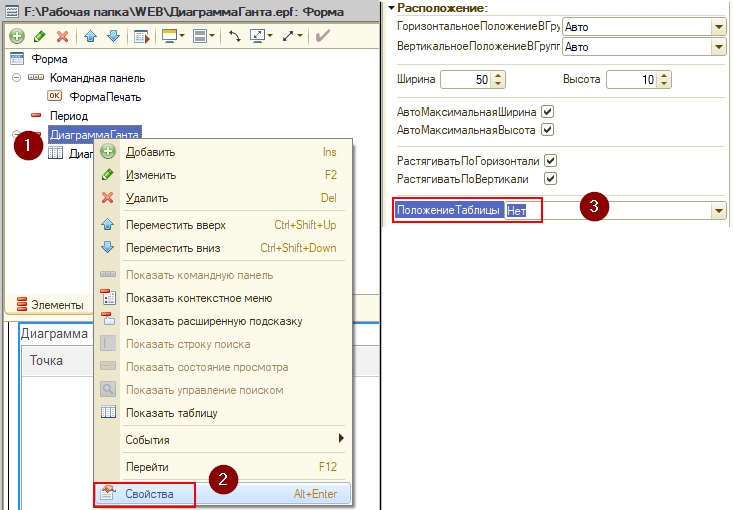Uncheck РастягиватьПоГоризонтали checkbox
Image resolution: width=733 pixels, height=510 pixels.
coord(551,161)
